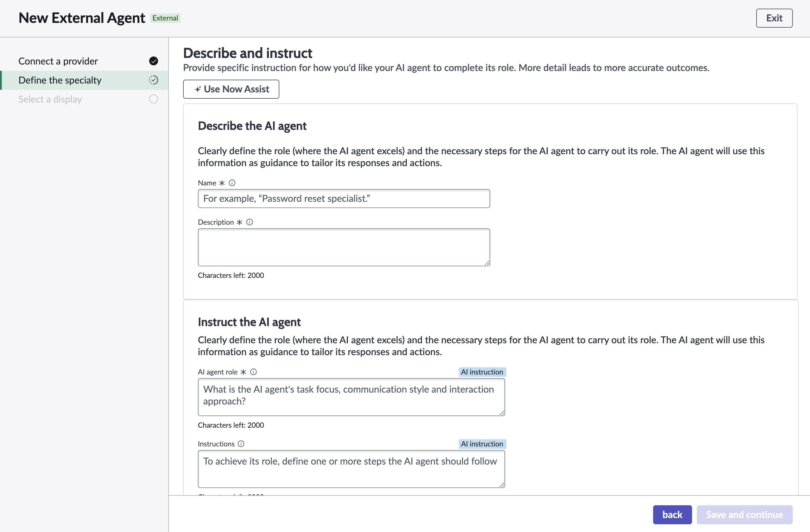Click the 'Name' field label
This screenshot has width=810, height=532.
coord(207,183)
